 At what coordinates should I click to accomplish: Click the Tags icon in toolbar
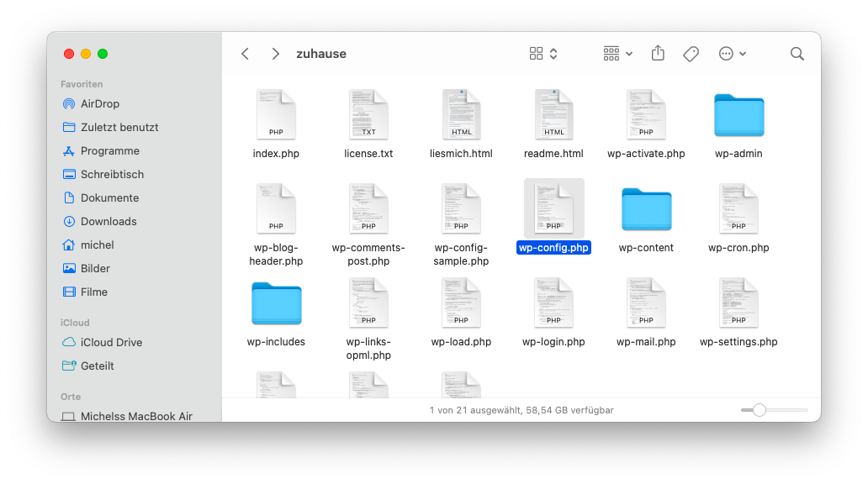(x=691, y=54)
